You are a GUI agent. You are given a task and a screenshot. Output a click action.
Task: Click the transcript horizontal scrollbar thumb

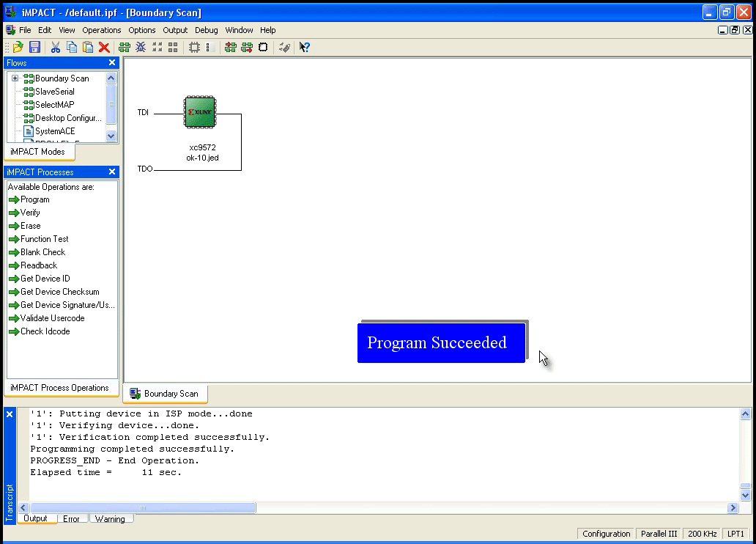(143, 508)
